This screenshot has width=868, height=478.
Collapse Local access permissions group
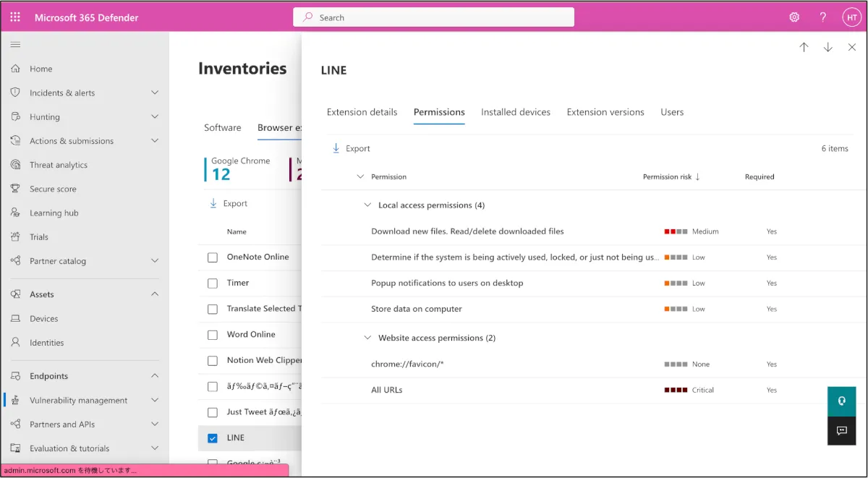[x=367, y=205]
